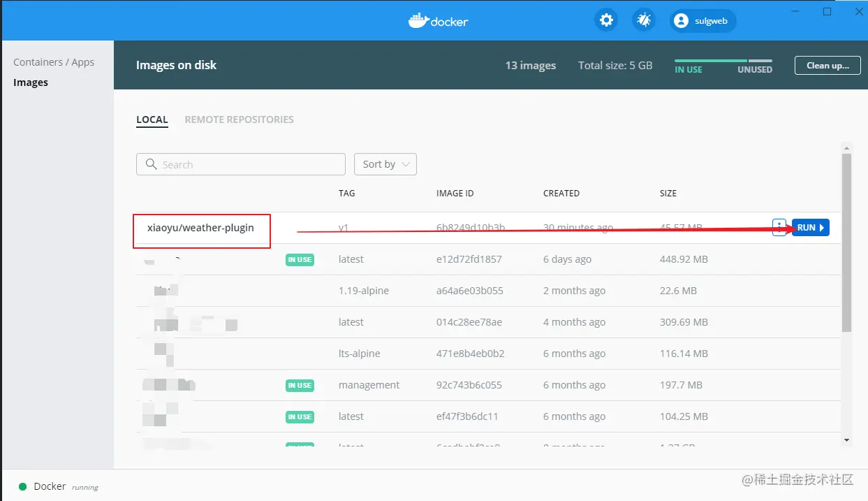
Task: Click the Docker whale logo
Action: coord(438,20)
